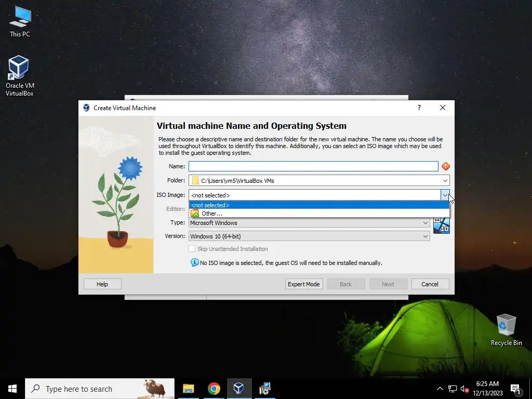This screenshot has height=399, width=532.
Task: Click the Back button
Action: (346, 284)
